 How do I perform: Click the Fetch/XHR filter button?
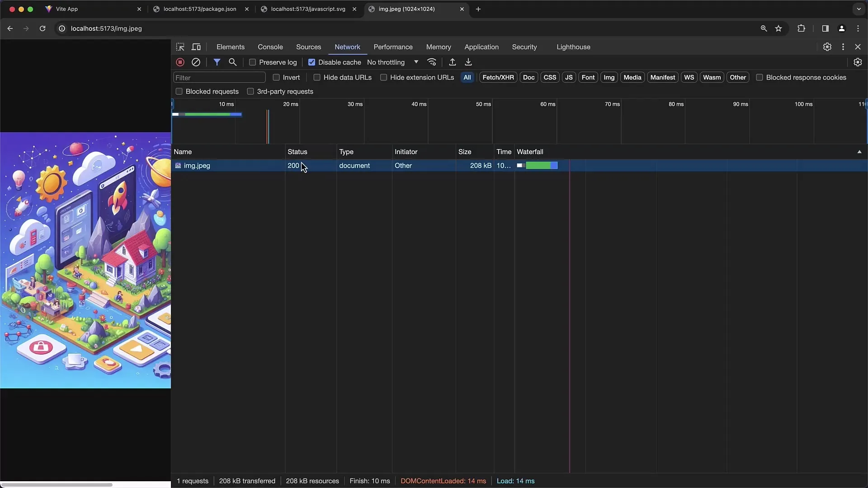[498, 77]
